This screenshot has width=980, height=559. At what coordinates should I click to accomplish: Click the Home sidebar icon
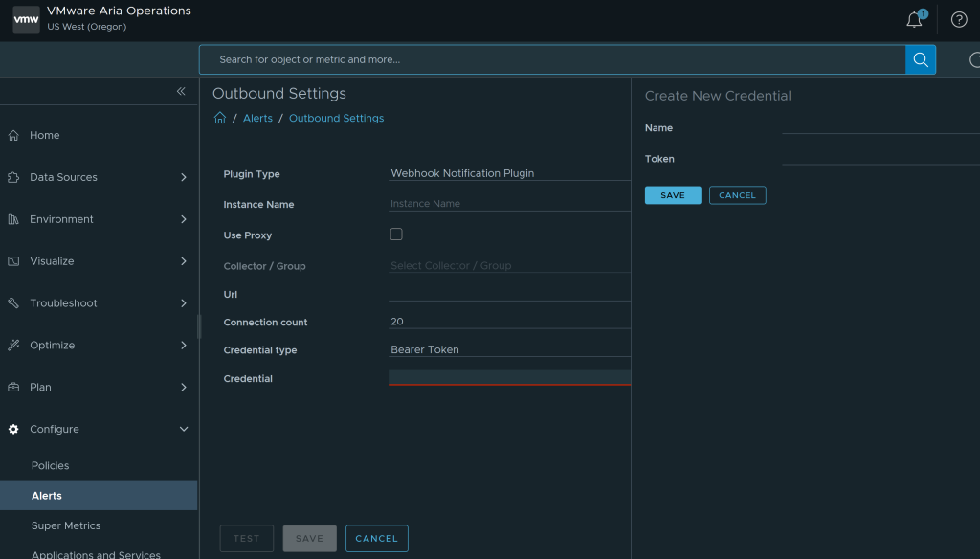click(x=13, y=135)
